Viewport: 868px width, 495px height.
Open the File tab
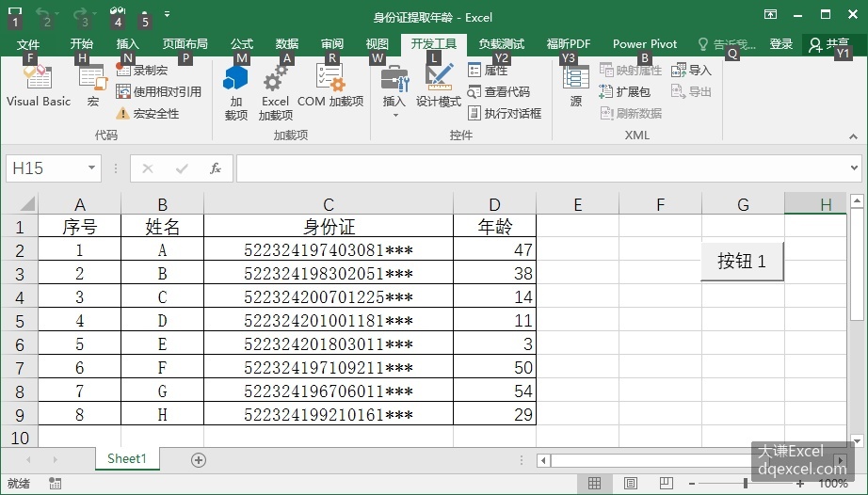point(27,43)
